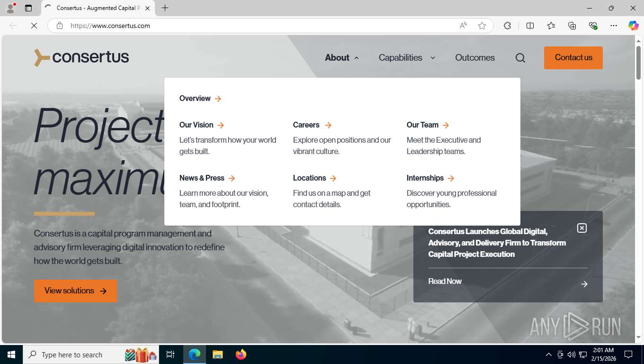Open News & Press page

(x=207, y=178)
